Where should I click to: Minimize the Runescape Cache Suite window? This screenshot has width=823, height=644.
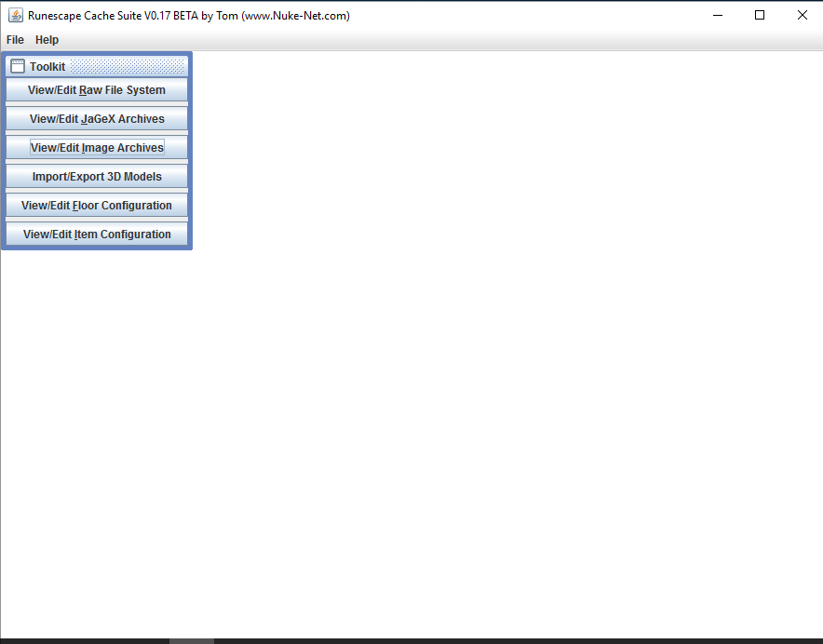point(718,15)
